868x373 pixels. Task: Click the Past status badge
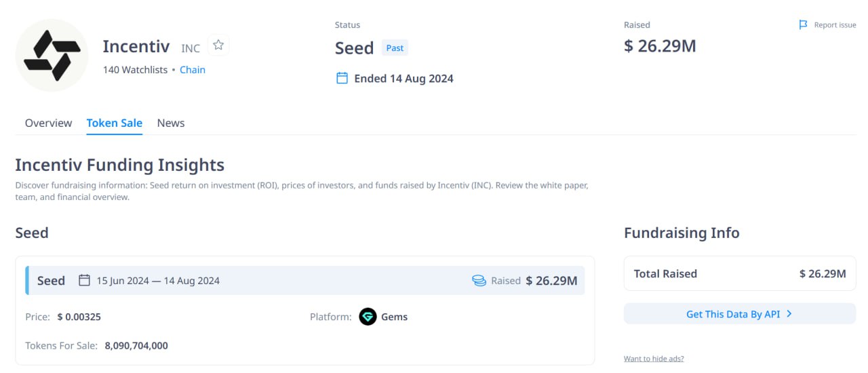[395, 48]
